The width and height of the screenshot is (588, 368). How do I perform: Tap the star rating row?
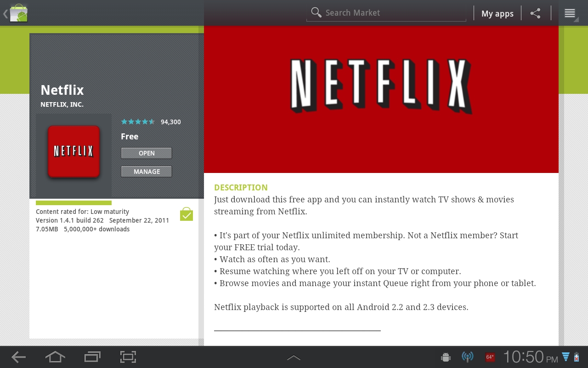pos(138,122)
